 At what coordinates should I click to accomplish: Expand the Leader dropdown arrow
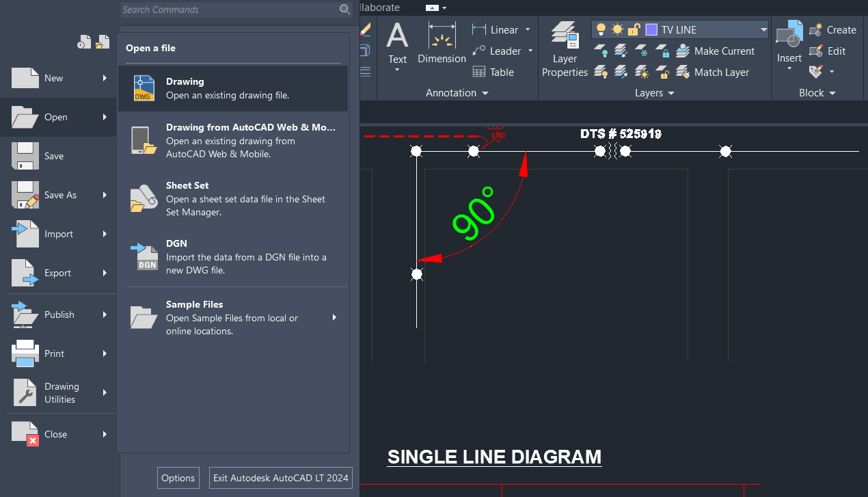[x=530, y=51]
